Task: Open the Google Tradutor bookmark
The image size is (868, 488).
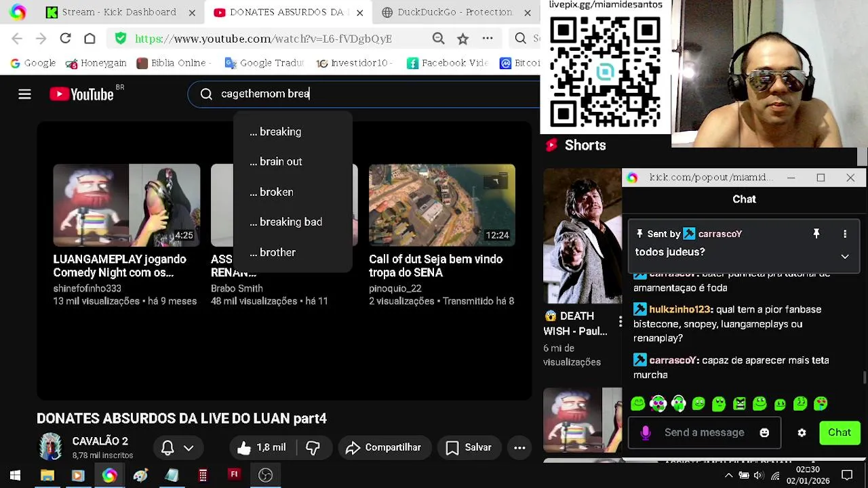Action: pyautogui.click(x=264, y=63)
